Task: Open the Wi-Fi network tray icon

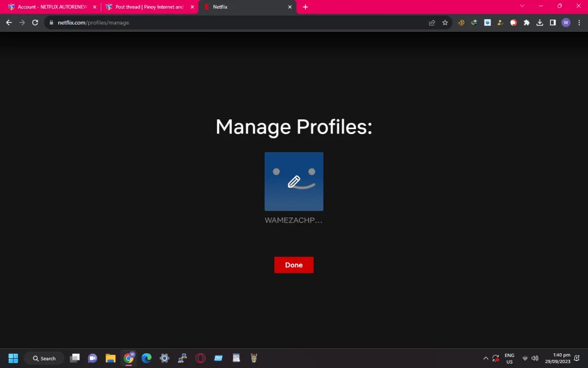Action: pos(525,358)
